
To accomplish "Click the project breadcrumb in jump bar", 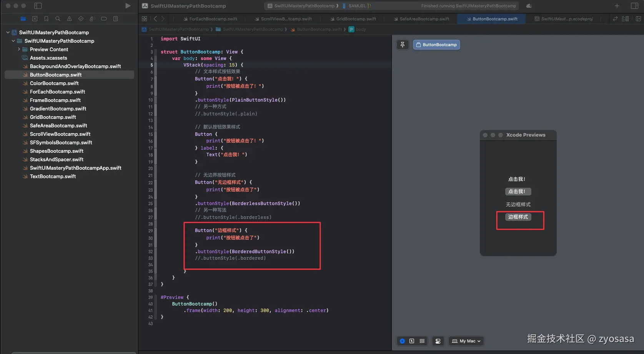I will (x=176, y=29).
